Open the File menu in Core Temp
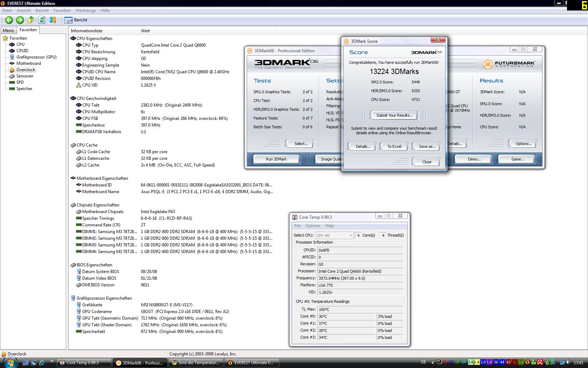588x368 pixels. (297, 226)
